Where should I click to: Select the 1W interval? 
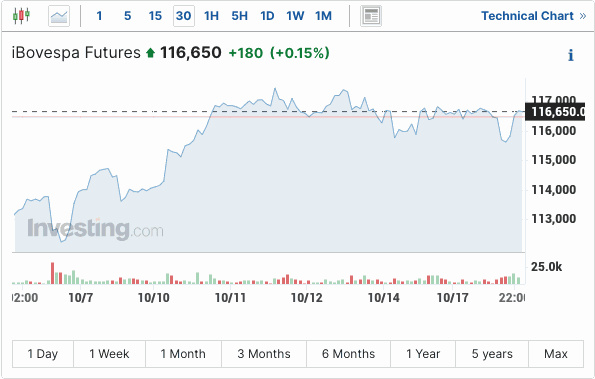(x=295, y=16)
